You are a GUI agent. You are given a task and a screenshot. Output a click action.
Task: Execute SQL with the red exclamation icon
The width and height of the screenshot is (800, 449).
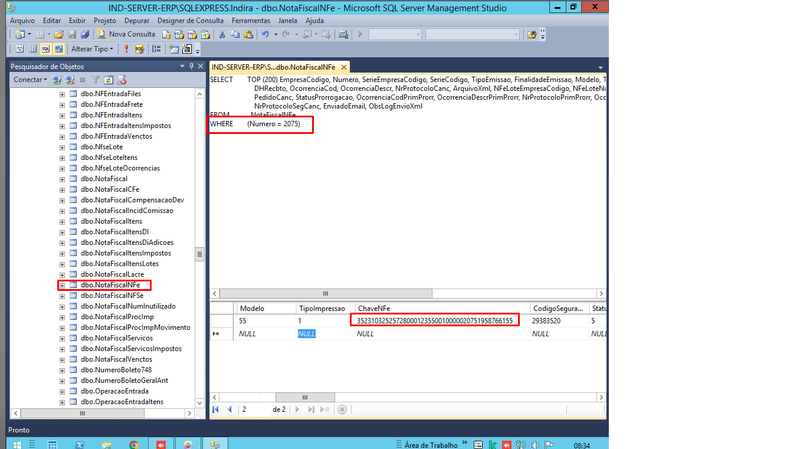126,49
